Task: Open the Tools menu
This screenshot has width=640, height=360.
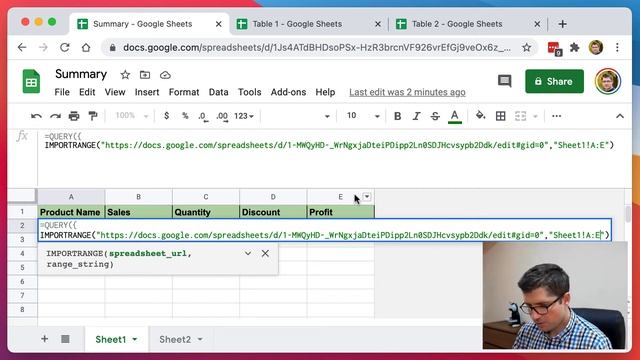Action: click(249, 92)
